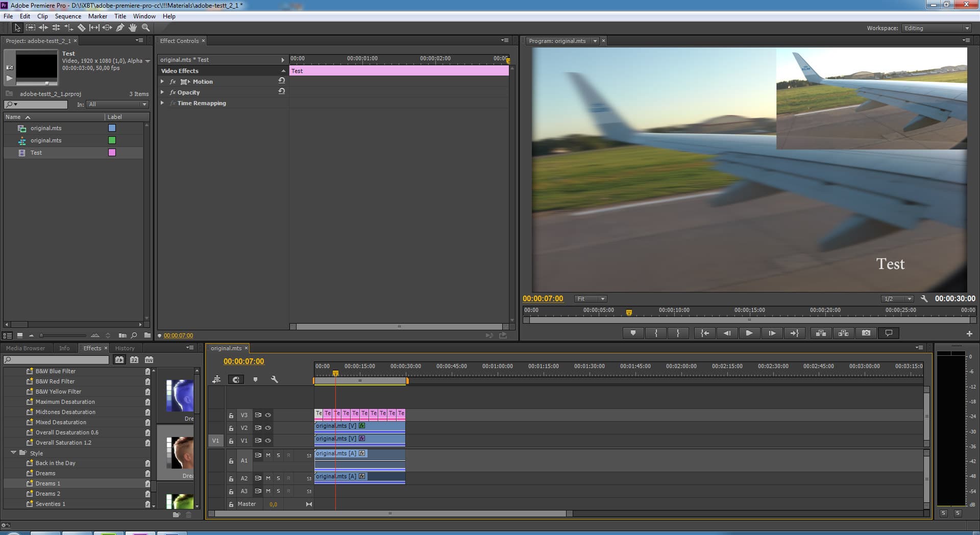Activate the Zoom magnifier tool
Viewport: 980px width, 535px height.
(146, 28)
